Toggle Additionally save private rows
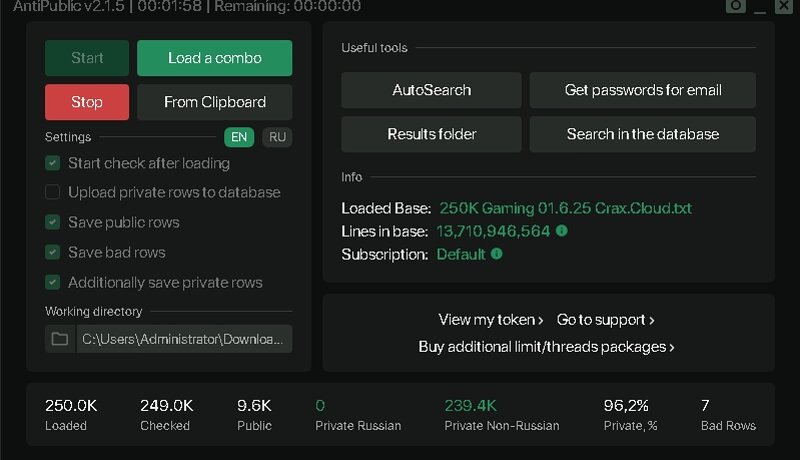The image size is (800, 460). 52,282
